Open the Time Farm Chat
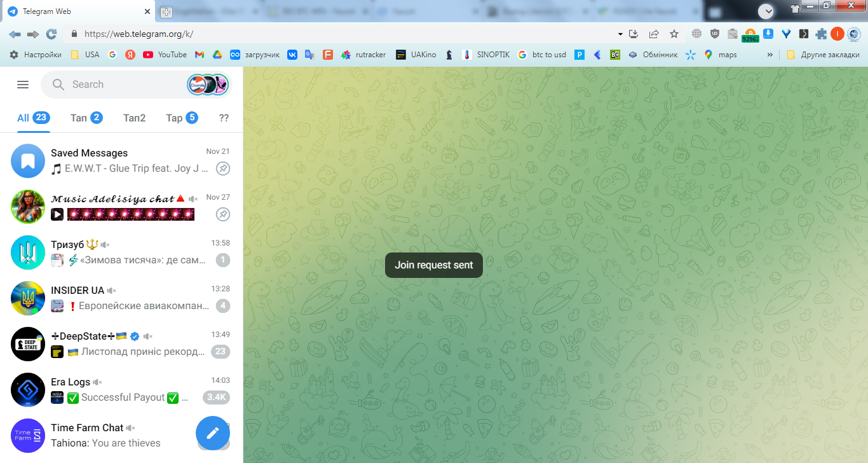868x463 pixels. pyautogui.click(x=121, y=436)
